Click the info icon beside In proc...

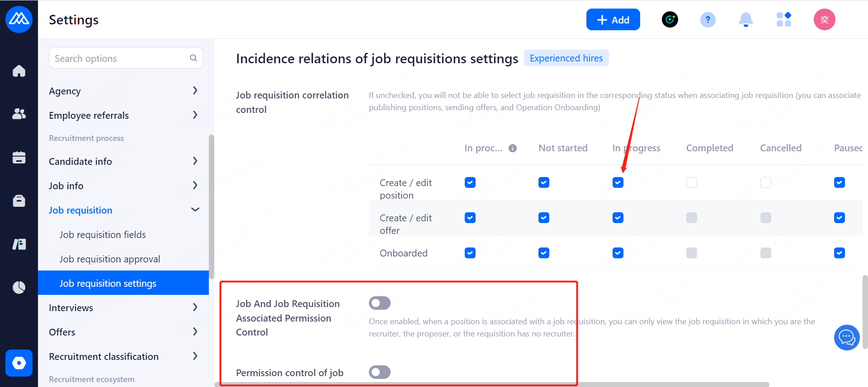pyautogui.click(x=513, y=148)
